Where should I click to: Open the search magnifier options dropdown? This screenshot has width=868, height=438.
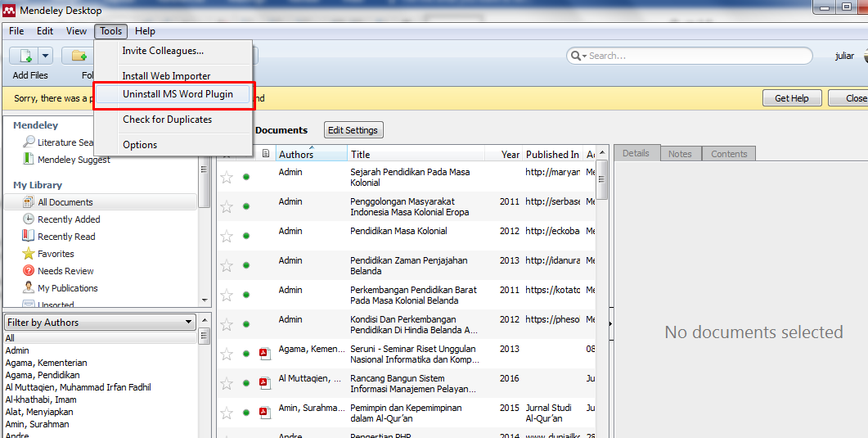click(x=578, y=56)
